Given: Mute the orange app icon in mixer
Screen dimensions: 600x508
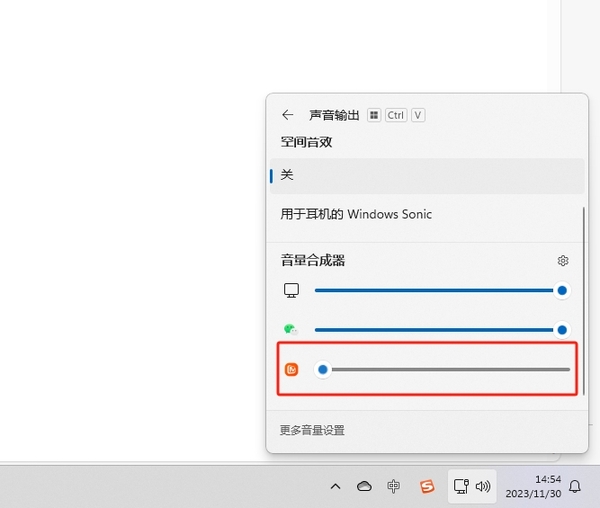Looking at the screenshot, I should click(x=292, y=370).
